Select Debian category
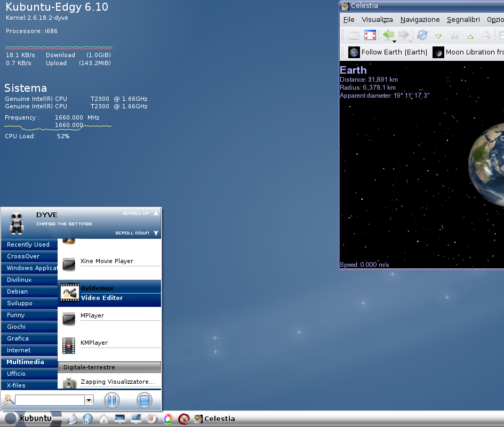504x427 pixels. 29,291
